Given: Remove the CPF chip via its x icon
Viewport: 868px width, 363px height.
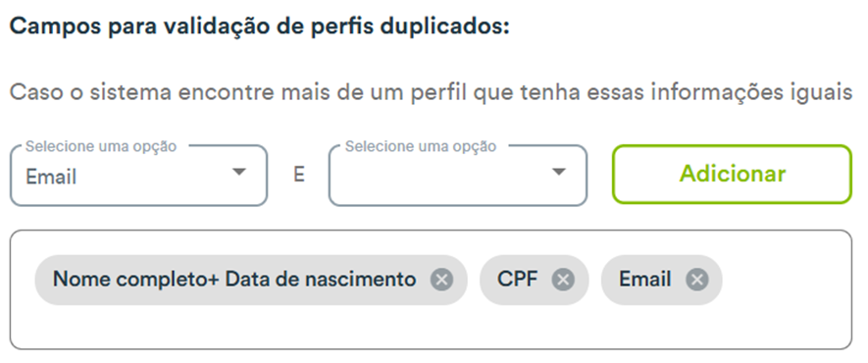Looking at the screenshot, I should 563,280.
